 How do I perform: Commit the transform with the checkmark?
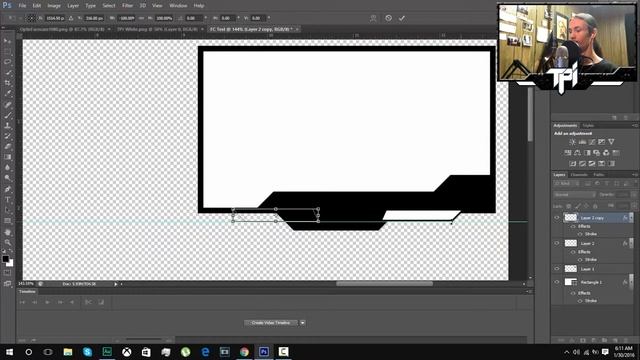(x=402, y=18)
